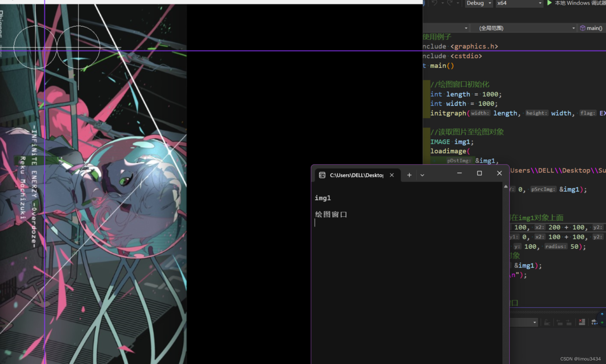Click the 'main()' declaration in code
Viewport: 606px width, 364px height.
coord(442,65)
